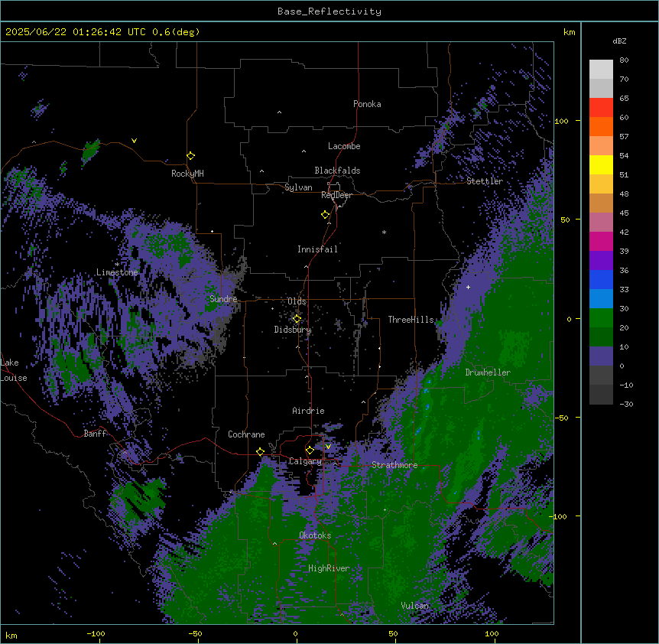Click the Base_Reflectivity title
The width and height of the screenshot is (659, 644).
(329, 11)
